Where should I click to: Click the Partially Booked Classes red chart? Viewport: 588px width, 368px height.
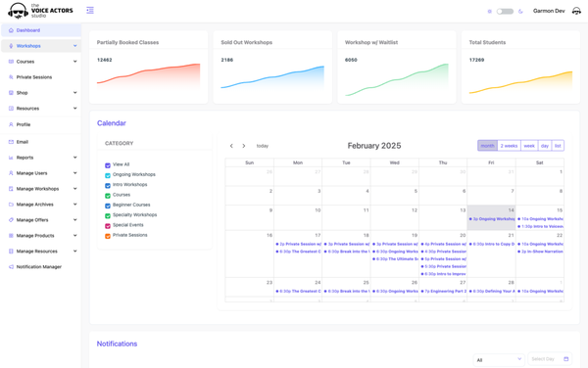(149, 76)
